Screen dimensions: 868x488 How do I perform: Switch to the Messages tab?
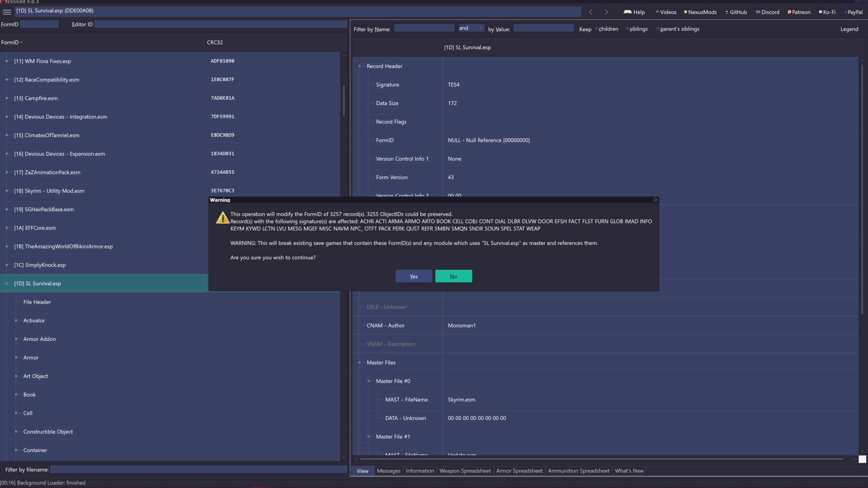point(388,471)
